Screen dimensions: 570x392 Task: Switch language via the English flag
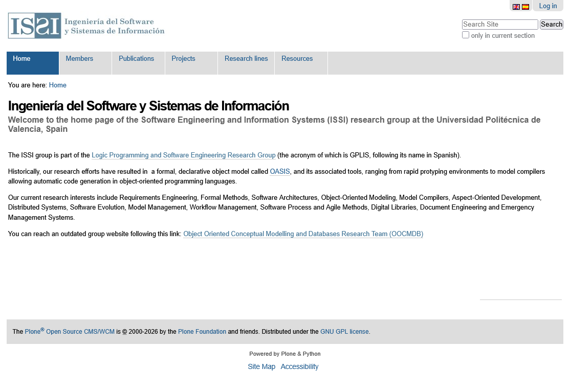[x=516, y=7]
